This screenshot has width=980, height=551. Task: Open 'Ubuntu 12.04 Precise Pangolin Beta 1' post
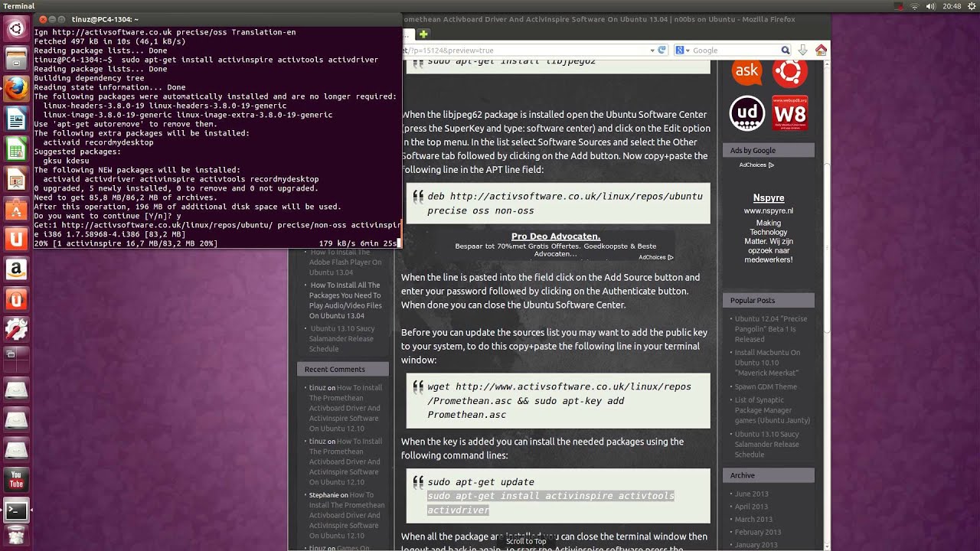770,329
